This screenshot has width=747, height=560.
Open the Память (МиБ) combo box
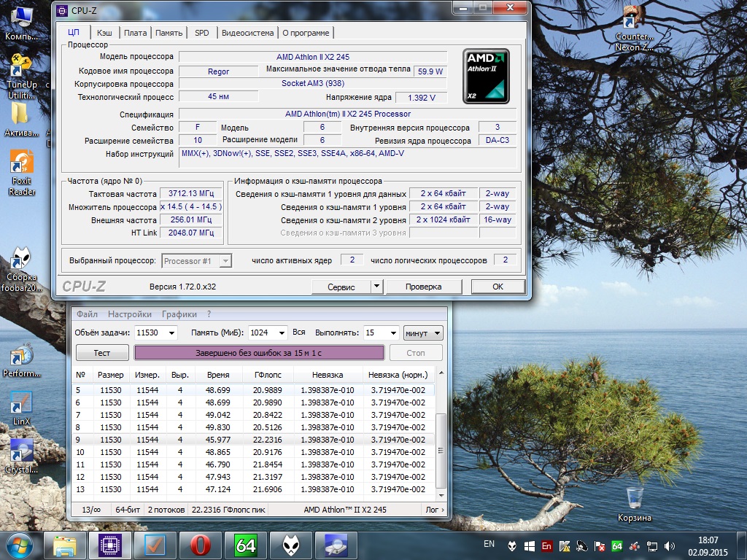click(280, 332)
